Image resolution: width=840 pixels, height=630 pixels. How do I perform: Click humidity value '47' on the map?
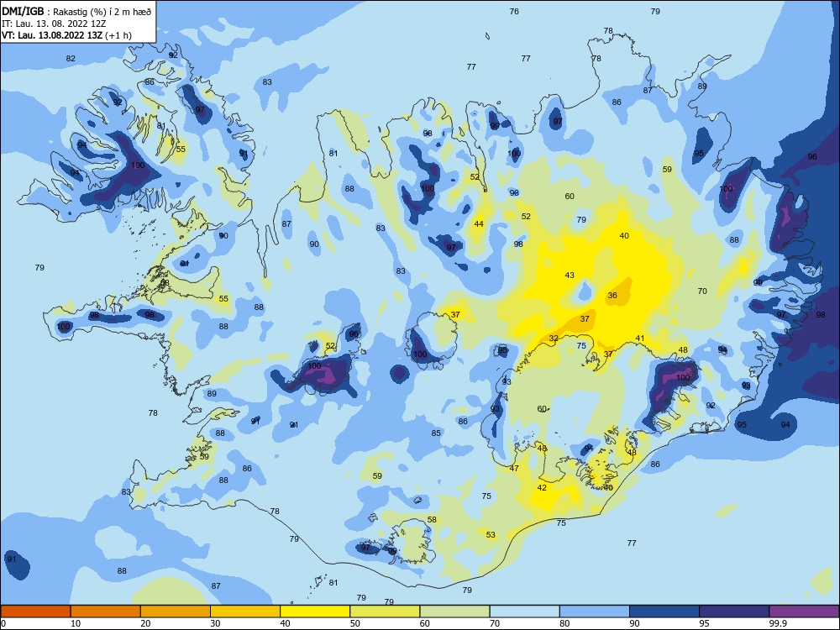click(514, 468)
